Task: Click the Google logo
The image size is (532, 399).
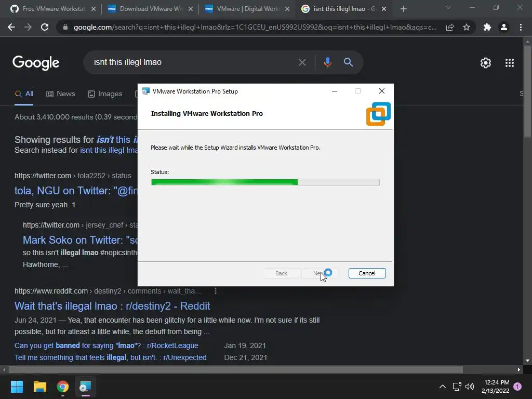Action: click(36, 63)
